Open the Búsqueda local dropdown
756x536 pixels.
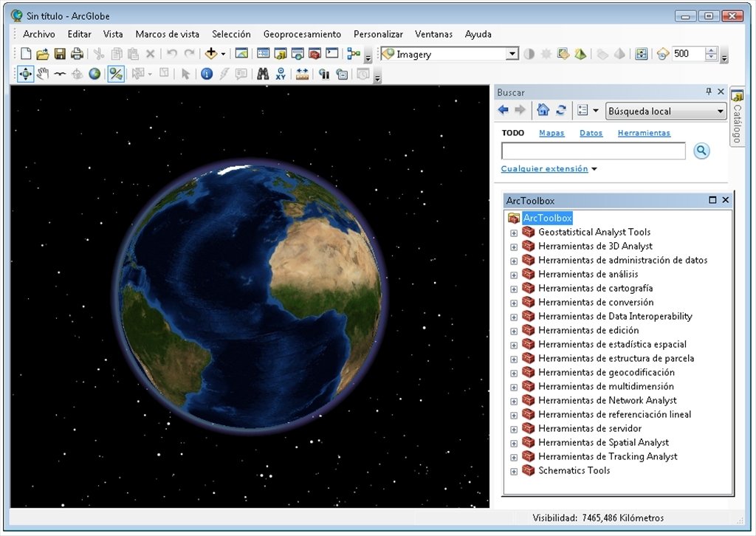click(x=720, y=111)
